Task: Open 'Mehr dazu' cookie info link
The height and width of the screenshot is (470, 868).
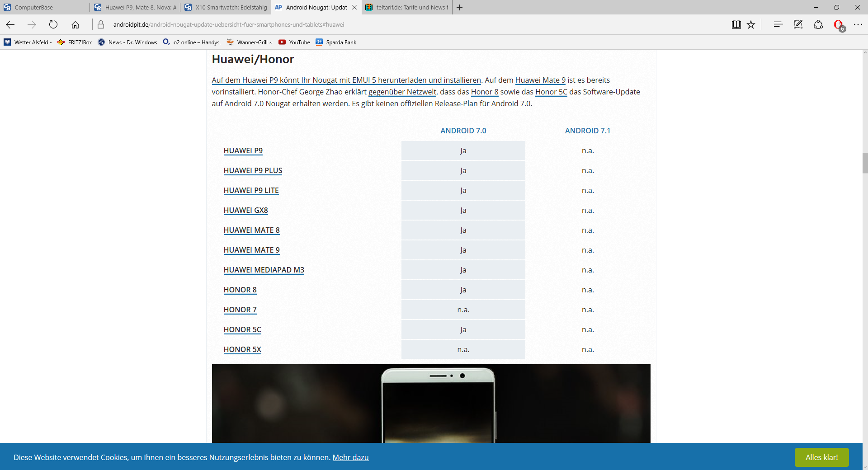Action: [x=350, y=457]
